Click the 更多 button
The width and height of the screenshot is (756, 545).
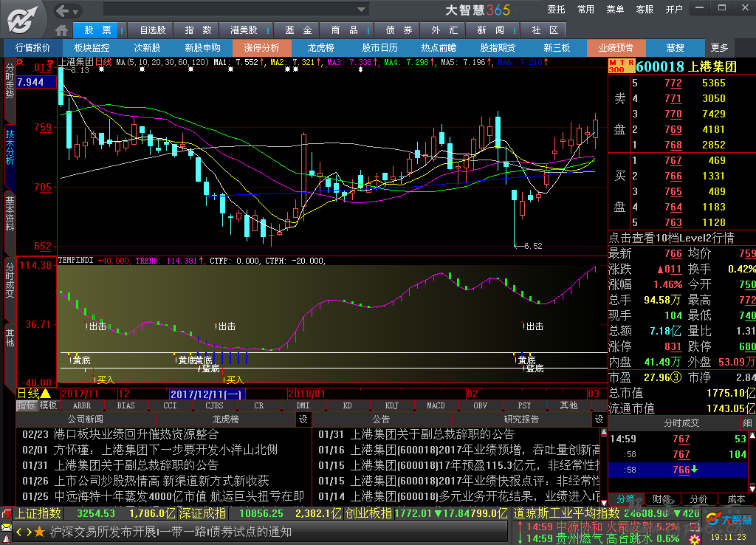(719, 48)
